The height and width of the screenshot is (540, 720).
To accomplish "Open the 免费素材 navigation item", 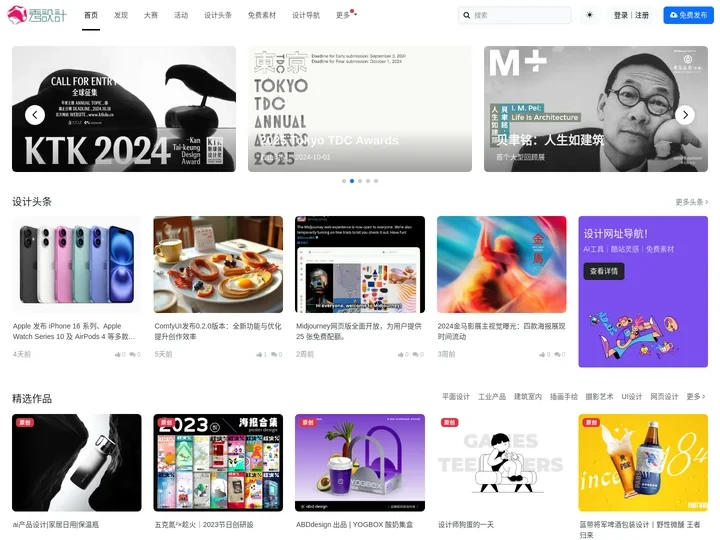I will pos(262,15).
